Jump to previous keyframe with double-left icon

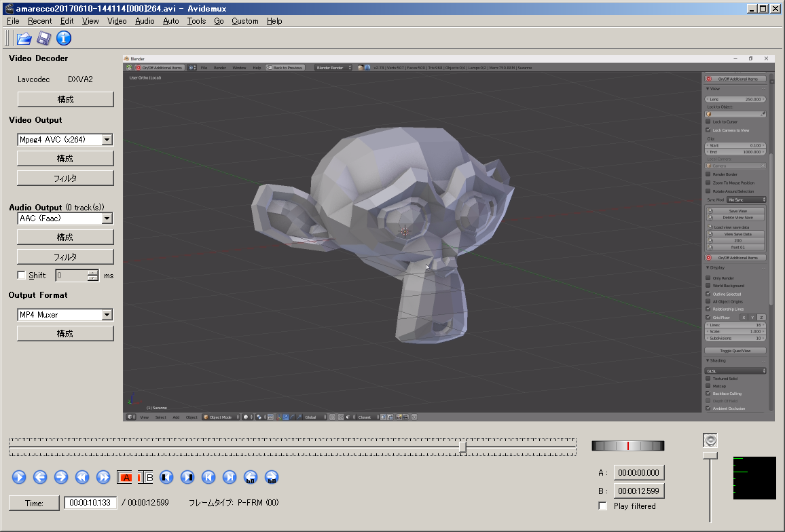[x=82, y=478]
